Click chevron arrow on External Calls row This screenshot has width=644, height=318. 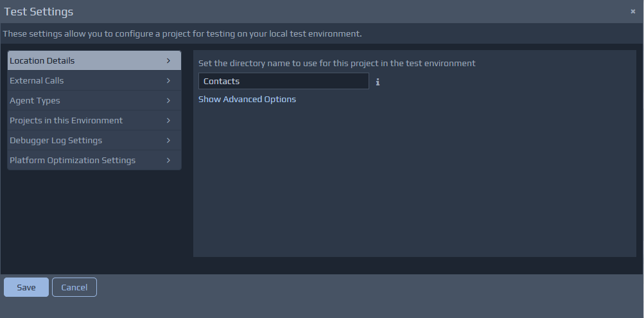point(168,81)
